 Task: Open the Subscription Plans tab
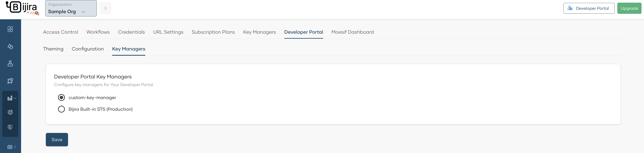click(x=213, y=32)
